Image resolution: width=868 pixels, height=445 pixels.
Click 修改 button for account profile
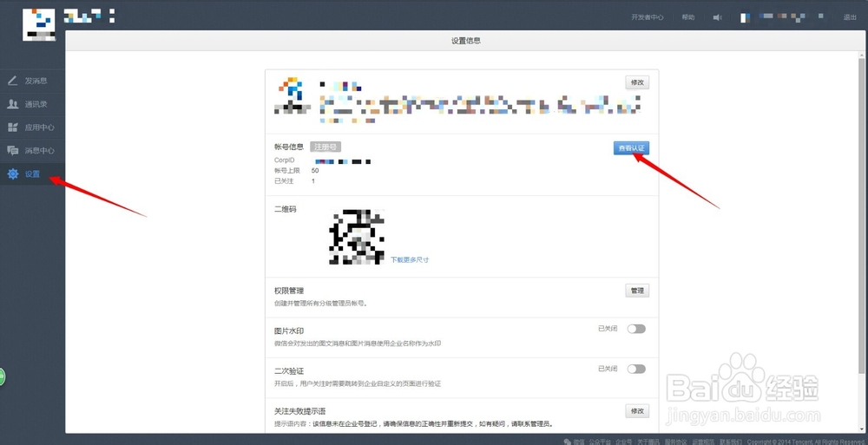click(x=637, y=82)
